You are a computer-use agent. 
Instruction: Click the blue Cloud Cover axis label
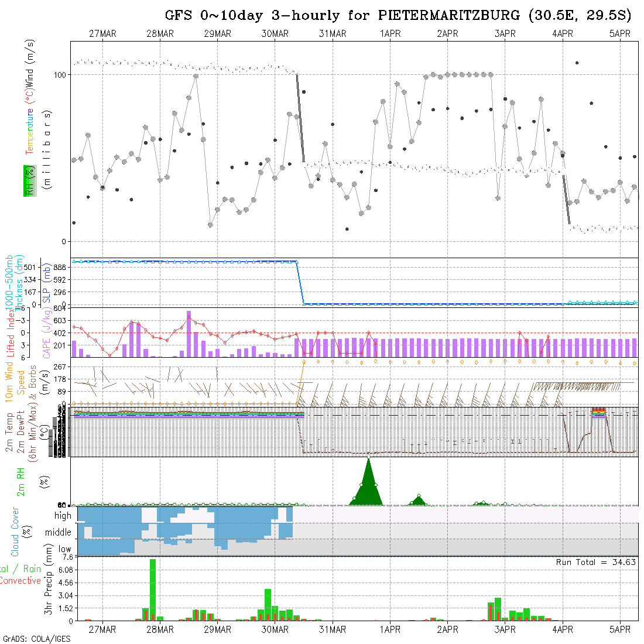(x=15, y=532)
